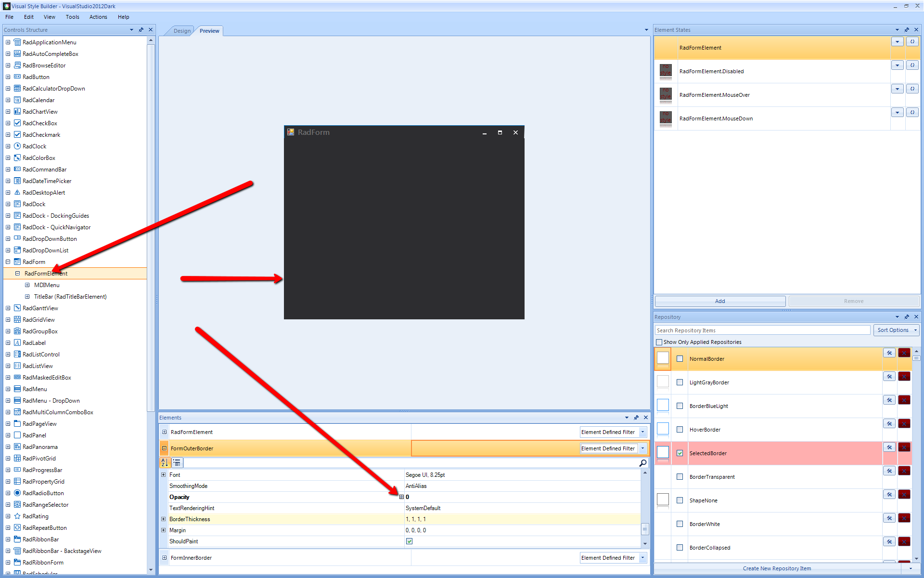Image resolution: width=924 pixels, height=578 pixels.
Task: Switch to the Design tab
Action: coord(182,31)
